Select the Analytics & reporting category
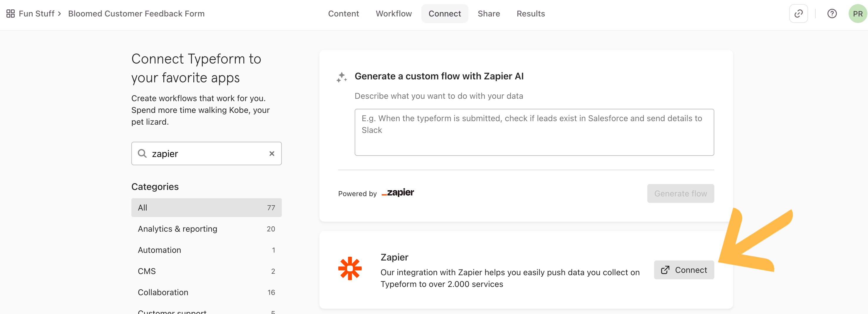 point(206,229)
